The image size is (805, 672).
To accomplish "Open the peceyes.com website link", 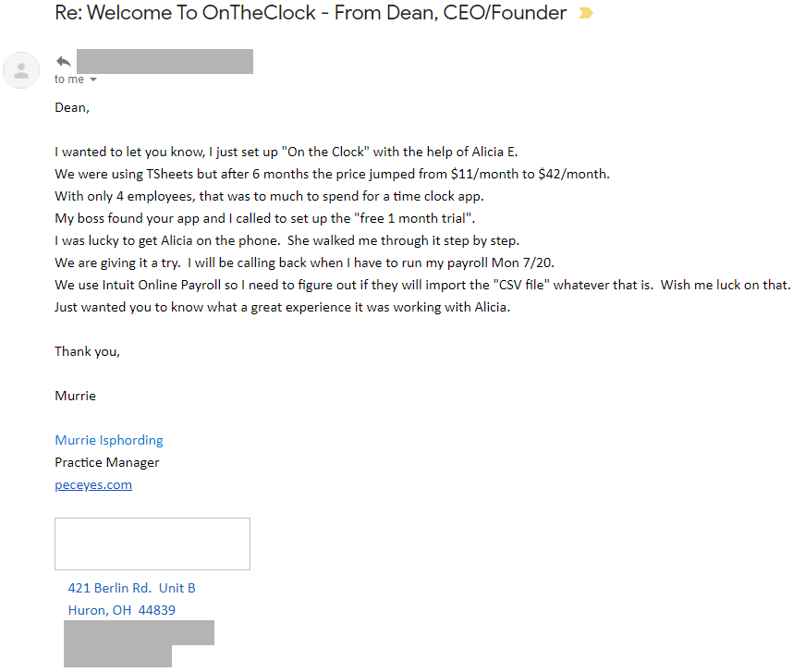I will (x=93, y=484).
